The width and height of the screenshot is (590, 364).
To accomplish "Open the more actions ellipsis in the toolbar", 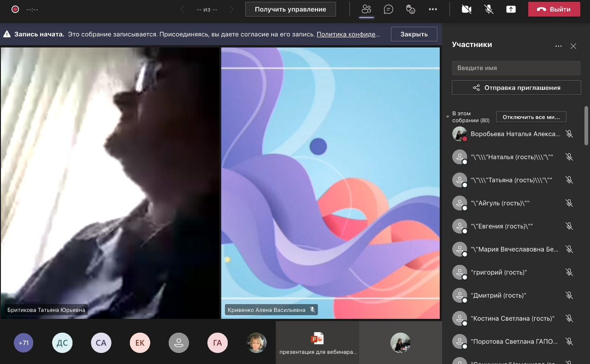I will (x=432, y=9).
